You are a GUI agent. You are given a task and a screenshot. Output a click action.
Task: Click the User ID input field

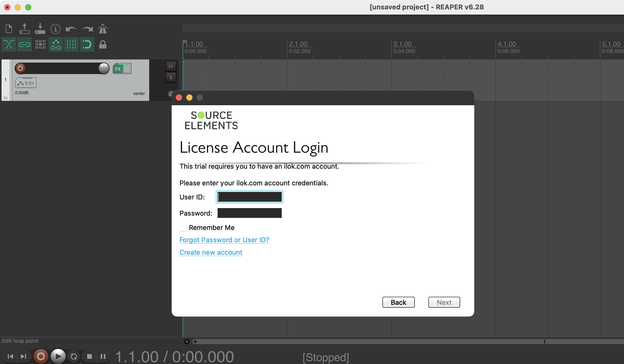pyautogui.click(x=249, y=197)
